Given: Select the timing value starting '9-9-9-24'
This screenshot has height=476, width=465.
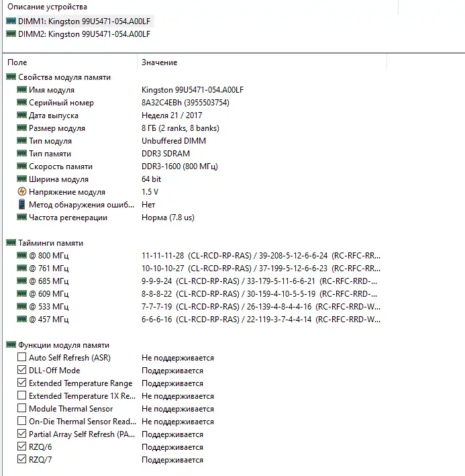Looking at the screenshot, I should click(x=260, y=281).
